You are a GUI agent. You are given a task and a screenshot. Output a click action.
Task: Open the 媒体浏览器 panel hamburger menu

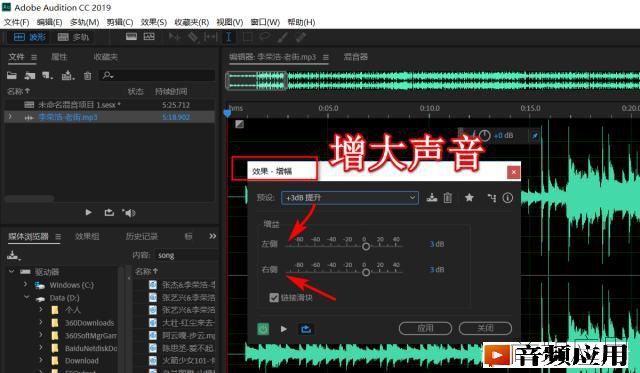[58, 237]
